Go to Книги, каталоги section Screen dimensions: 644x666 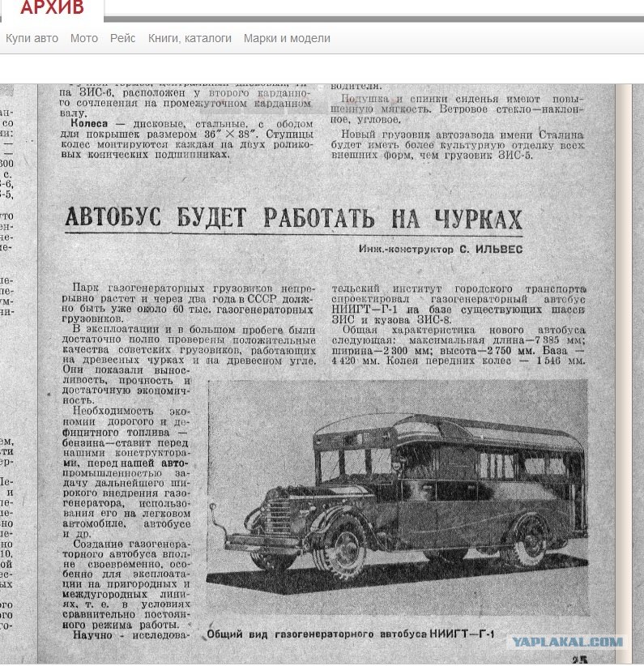click(x=190, y=38)
